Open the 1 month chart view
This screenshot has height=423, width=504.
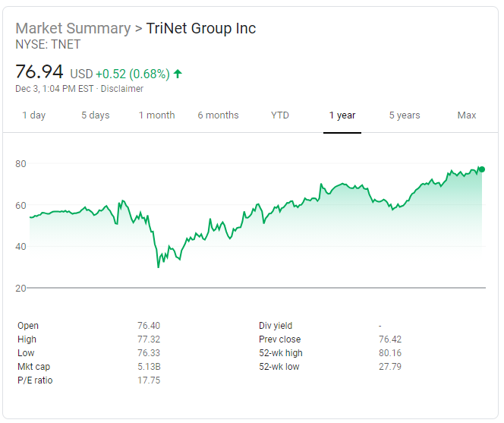click(x=156, y=115)
